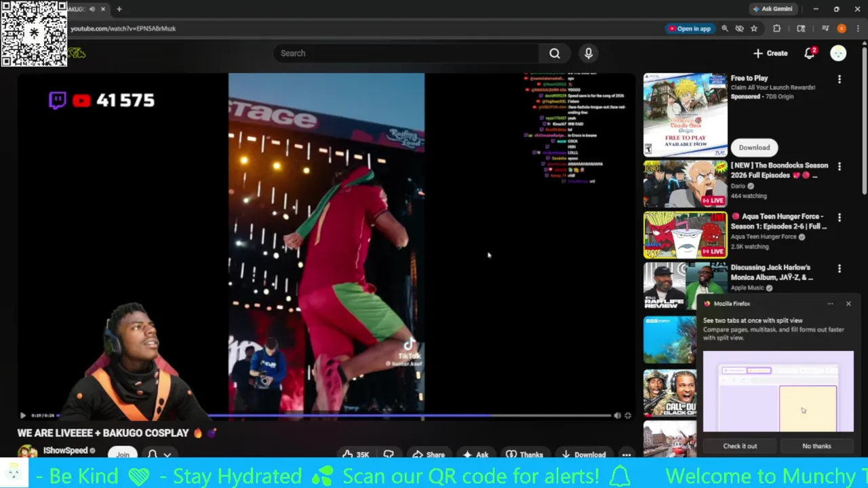Open Discussing Jack Harlow's Monica Album video
Image resolution: width=868 pixels, height=488 pixels.
tap(772, 272)
